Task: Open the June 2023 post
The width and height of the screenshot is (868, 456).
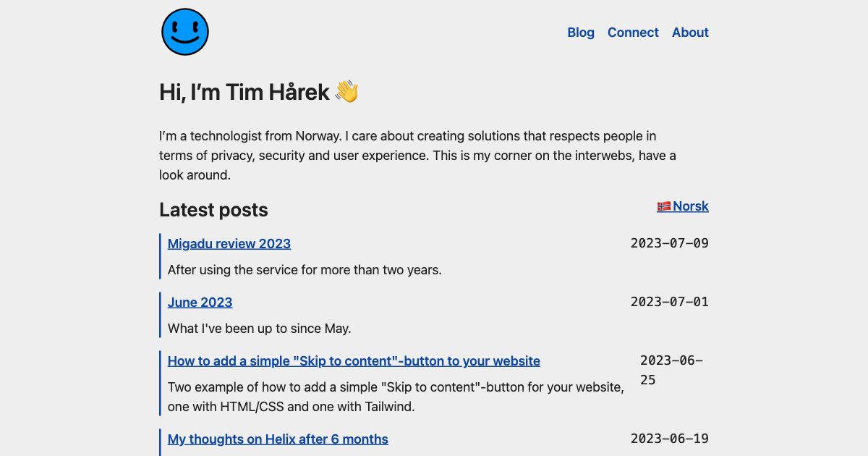Action: [200, 302]
